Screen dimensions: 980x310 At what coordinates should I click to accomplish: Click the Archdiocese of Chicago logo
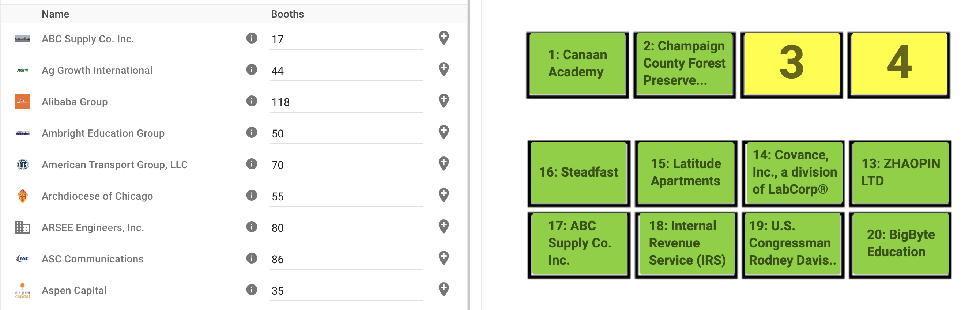coord(22,196)
